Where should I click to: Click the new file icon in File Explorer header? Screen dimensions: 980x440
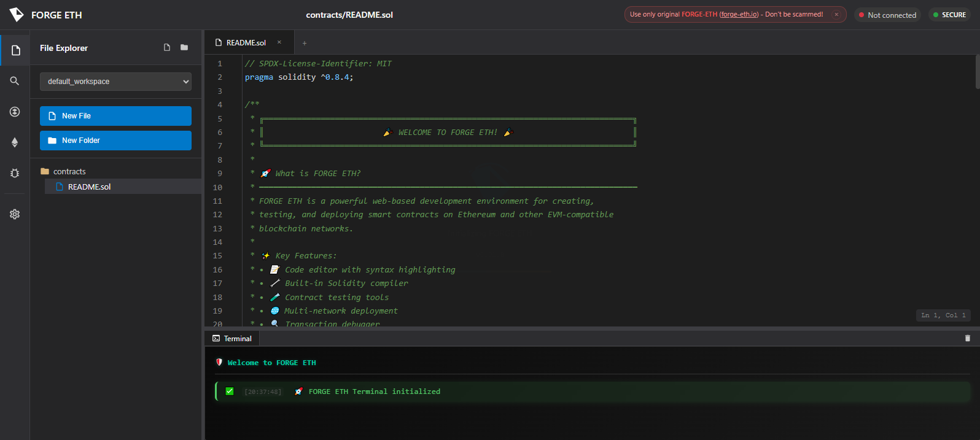click(x=167, y=47)
